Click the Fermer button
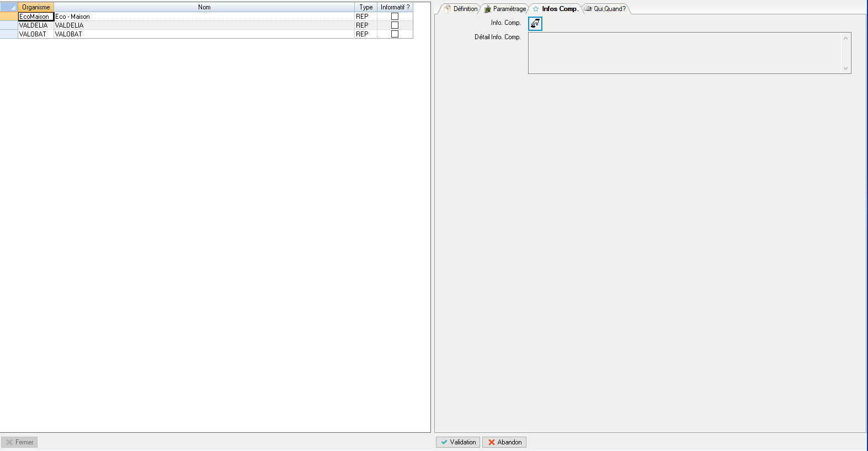 point(19,442)
